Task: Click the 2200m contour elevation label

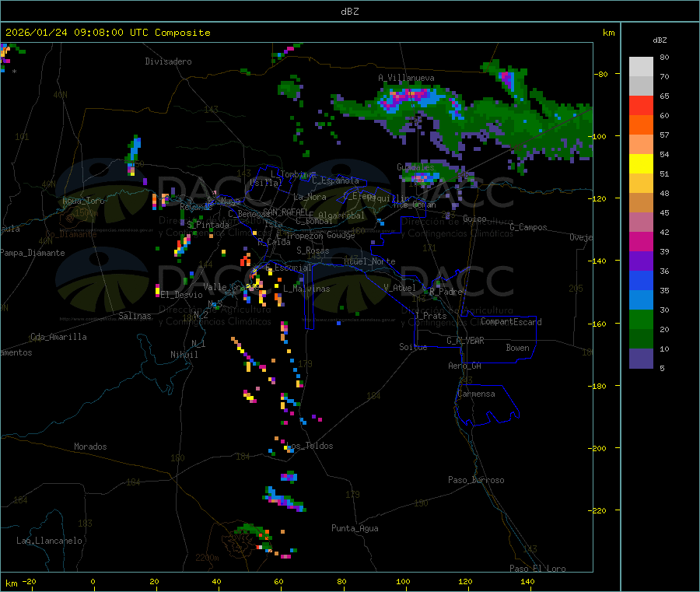Action: (207, 558)
